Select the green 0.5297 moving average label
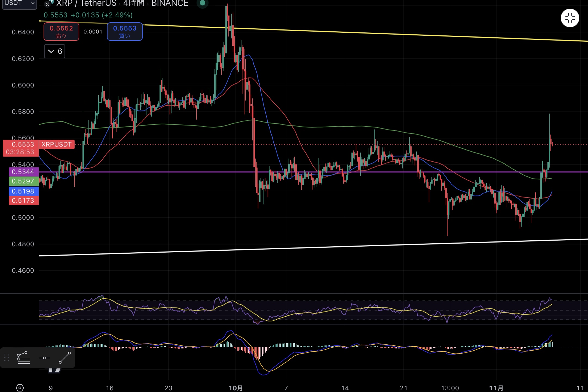 24,181
